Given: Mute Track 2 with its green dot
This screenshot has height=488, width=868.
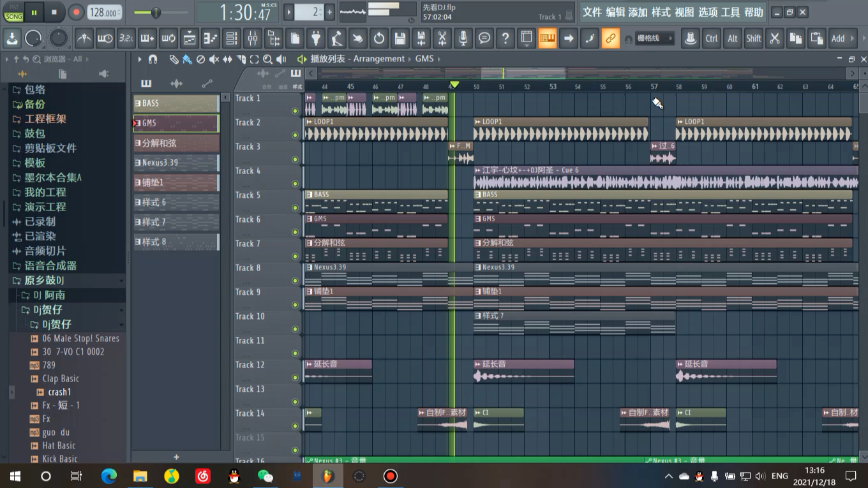Looking at the screenshot, I should [x=295, y=135].
